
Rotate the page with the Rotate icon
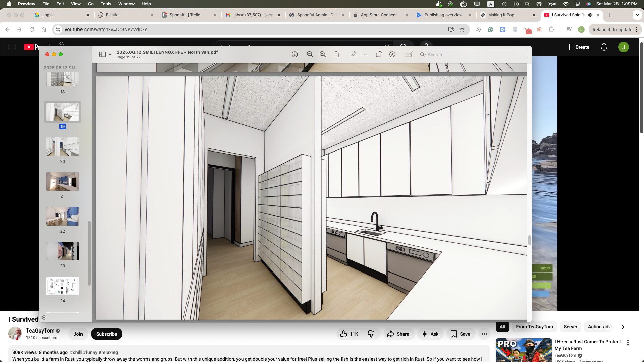click(x=378, y=54)
